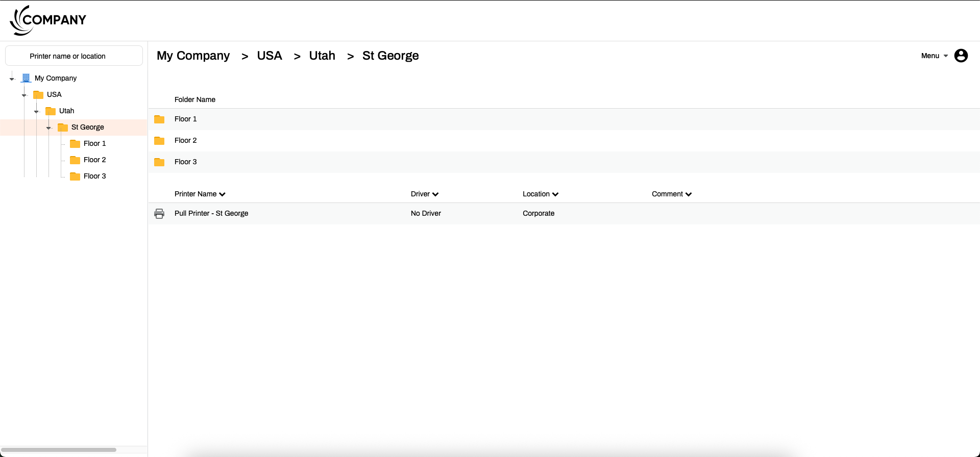Viewport: 980px width, 457px height.
Task: Click the Floor 2 folder icon in list
Action: pyautogui.click(x=159, y=141)
